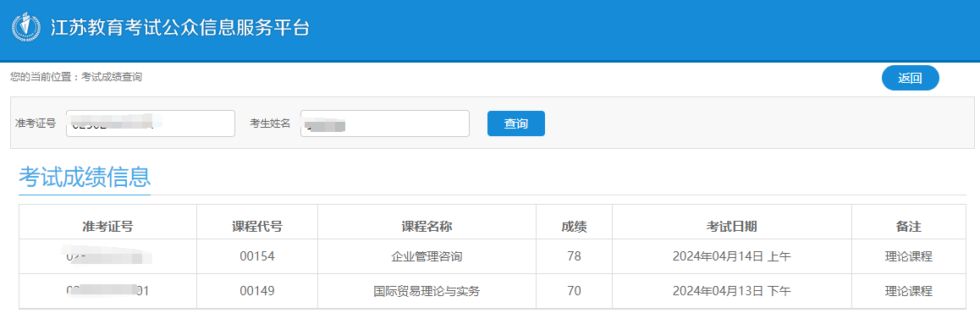Image resolution: width=980 pixels, height=313 pixels.
Task: Click 理论课程 in the 企业管理咨询 row
Action: pos(909,256)
